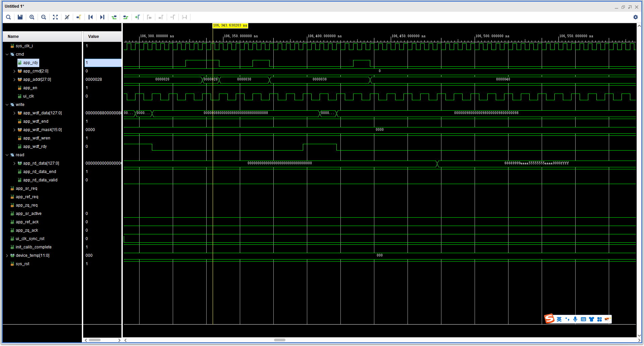Collapse the write signal group
The image size is (644, 346).
click(7, 104)
